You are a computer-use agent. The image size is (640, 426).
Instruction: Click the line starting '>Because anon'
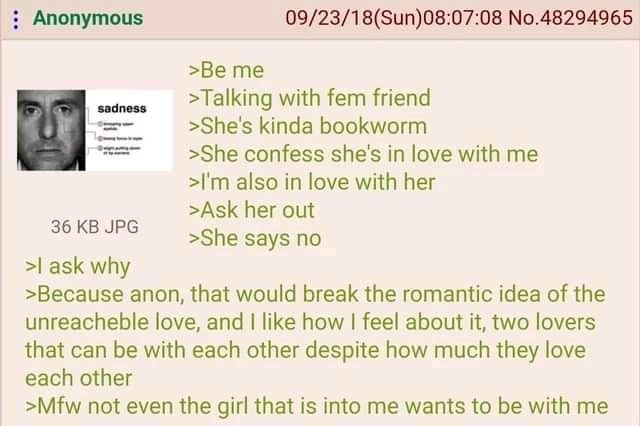315,294
